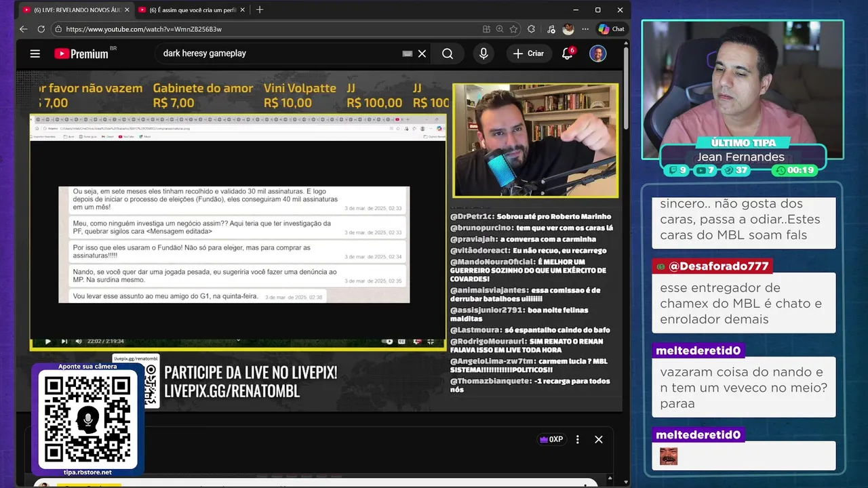Open the YouTube hamburger guide menu
Viewport: 868px width, 488px height.
(35, 54)
